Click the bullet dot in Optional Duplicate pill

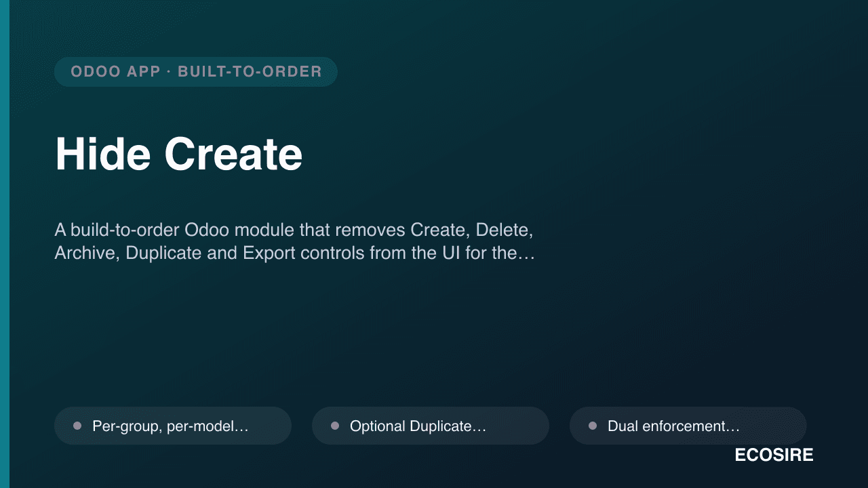pyautogui.click(x=335, y=426)
